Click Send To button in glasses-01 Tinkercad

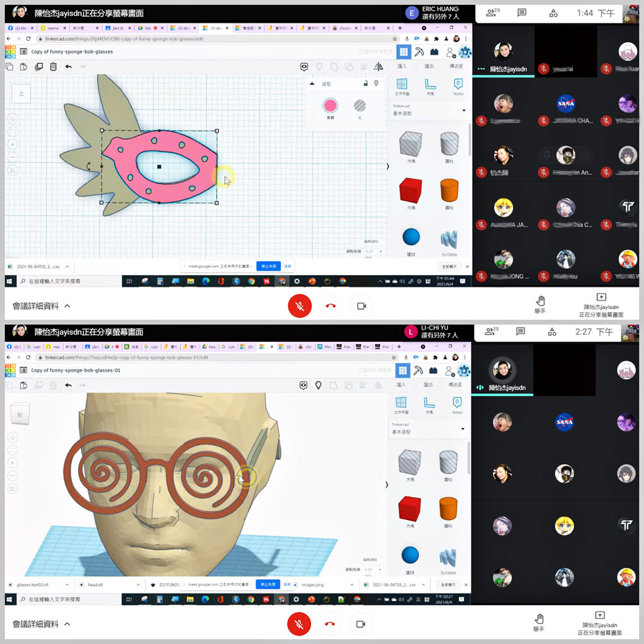[455, 385]
